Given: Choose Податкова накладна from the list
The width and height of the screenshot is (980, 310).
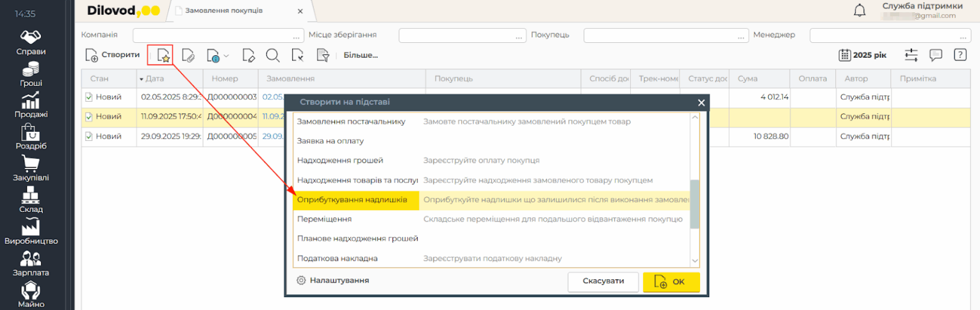Looking at the screenshot, I should tap(337, 258).
